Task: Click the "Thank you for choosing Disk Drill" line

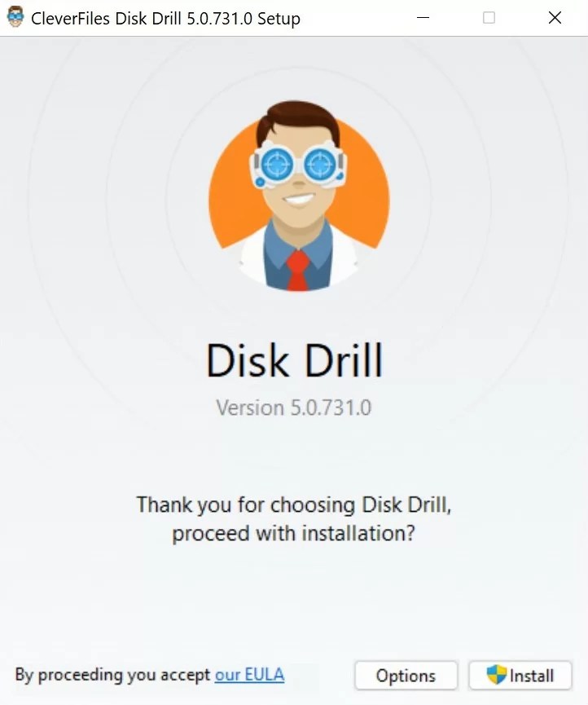Action: point(294,505)
